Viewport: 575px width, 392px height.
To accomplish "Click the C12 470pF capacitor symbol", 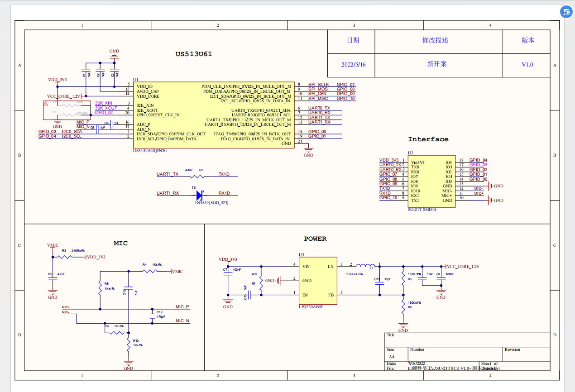I will pyautogui.click(x=152, y=316).
